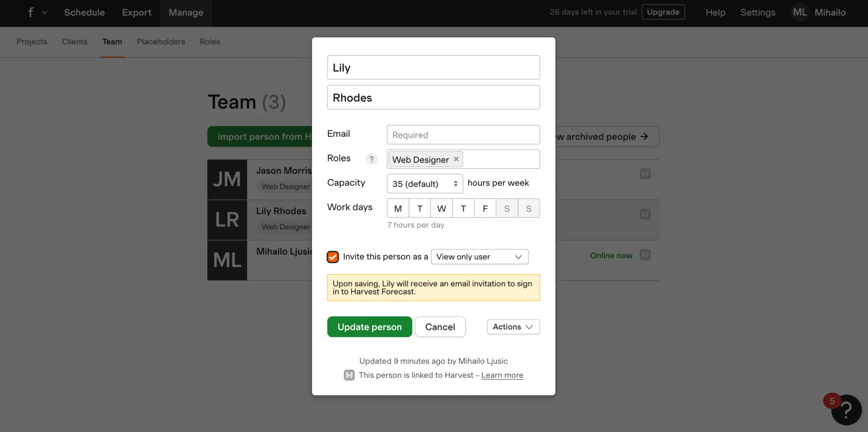Screen dimensions: 868x432
Task: Click the Update person button
Action: tap(369, 327)
